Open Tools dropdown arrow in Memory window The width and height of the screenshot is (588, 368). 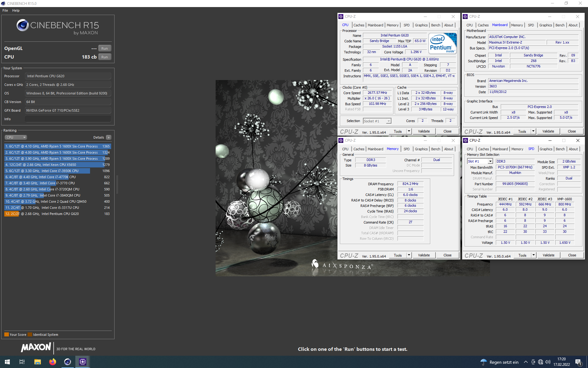(x=409, y=255)
